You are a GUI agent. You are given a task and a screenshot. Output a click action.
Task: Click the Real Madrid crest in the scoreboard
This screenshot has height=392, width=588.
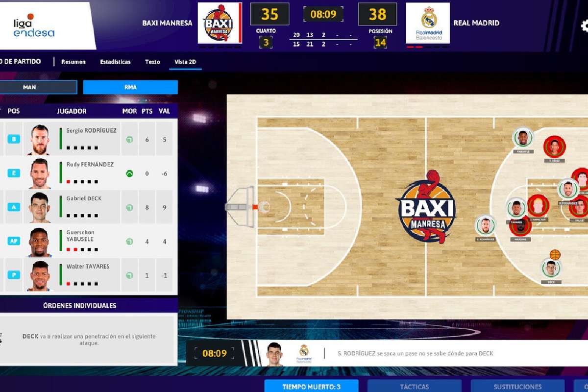pyautogui.click(x=427, y=22)
